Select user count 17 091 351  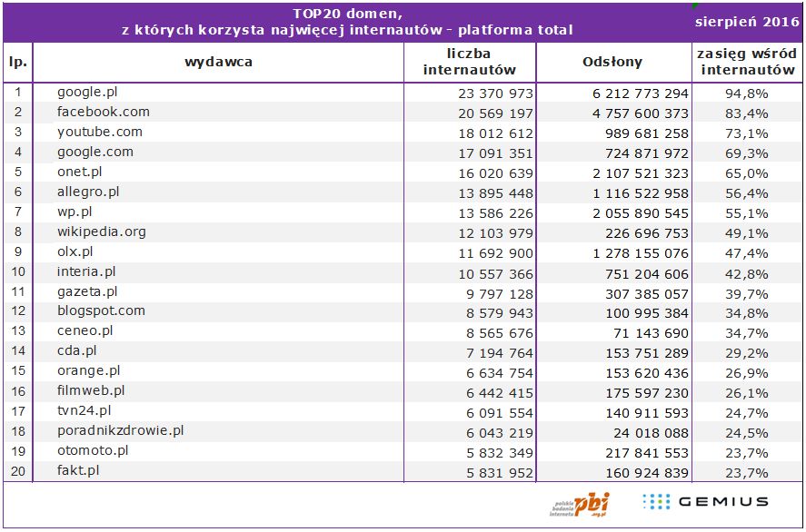pos(495,154)
